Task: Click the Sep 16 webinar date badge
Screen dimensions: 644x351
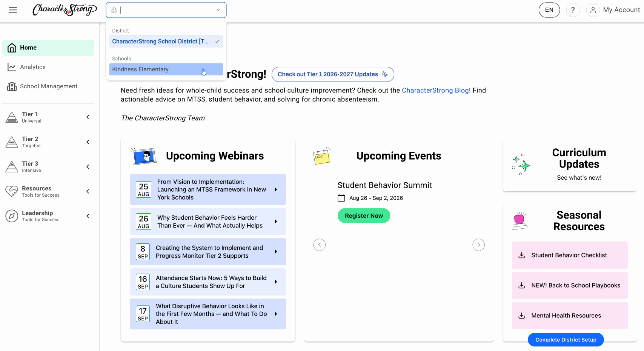Action: tap(143, 282)
